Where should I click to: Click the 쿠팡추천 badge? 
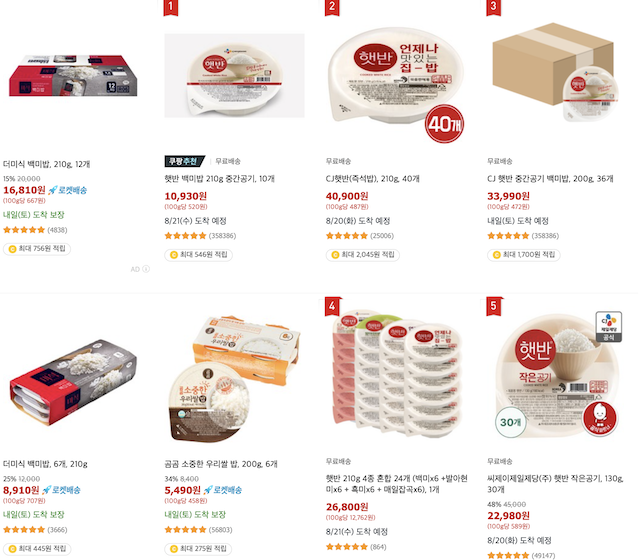[185, 161]
